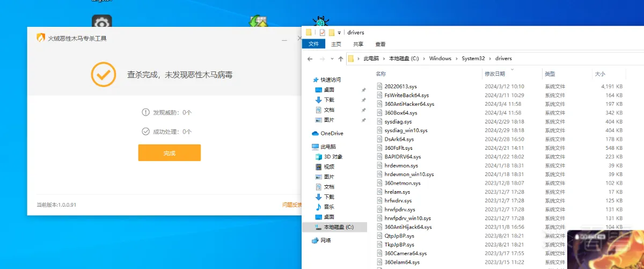Click the file icon of DsArk64.sys

pos(379,139)
